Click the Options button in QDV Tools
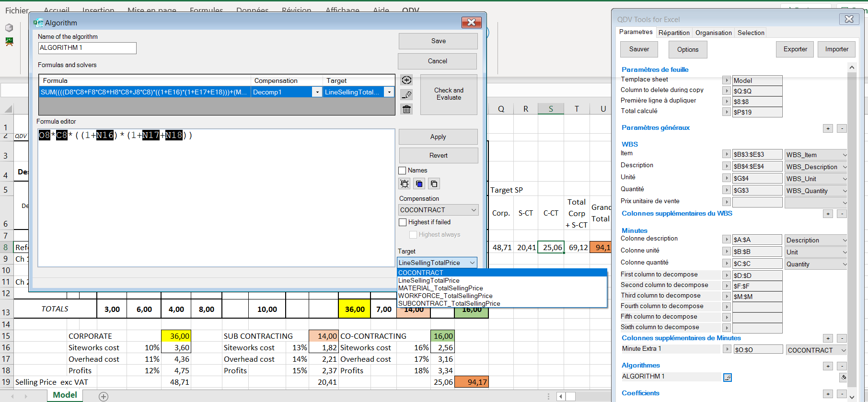 coord(688,50)
